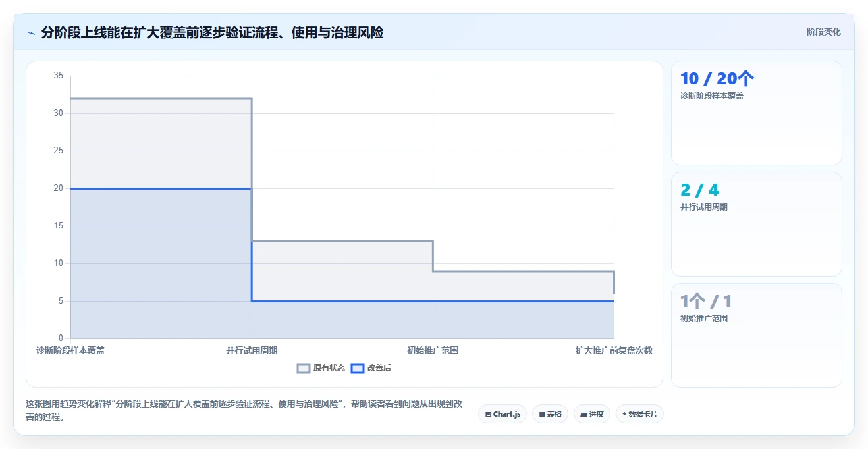Click the y-axis value 10

pos(58,263)
